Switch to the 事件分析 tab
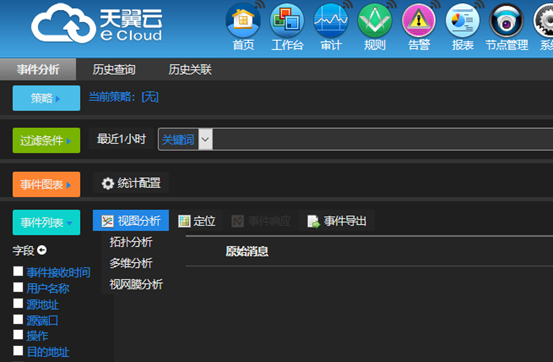 38,70
